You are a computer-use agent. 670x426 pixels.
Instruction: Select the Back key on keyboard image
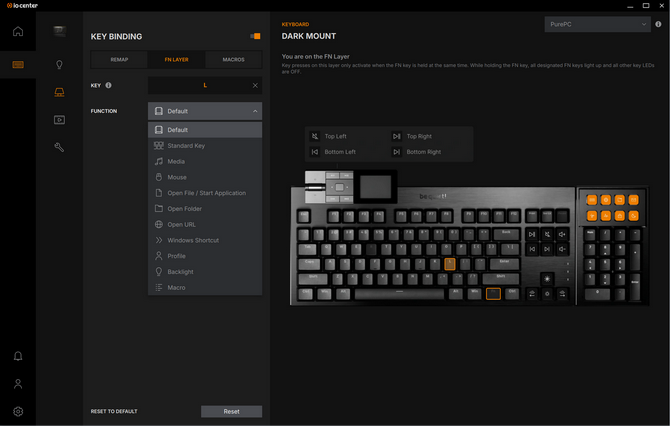pos(506,234)
